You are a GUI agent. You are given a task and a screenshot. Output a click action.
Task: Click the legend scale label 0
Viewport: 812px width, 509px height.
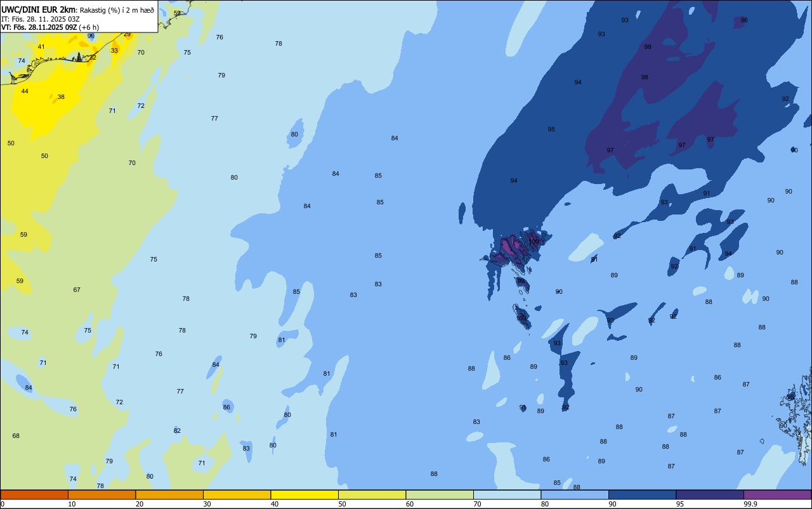(3, 504)
